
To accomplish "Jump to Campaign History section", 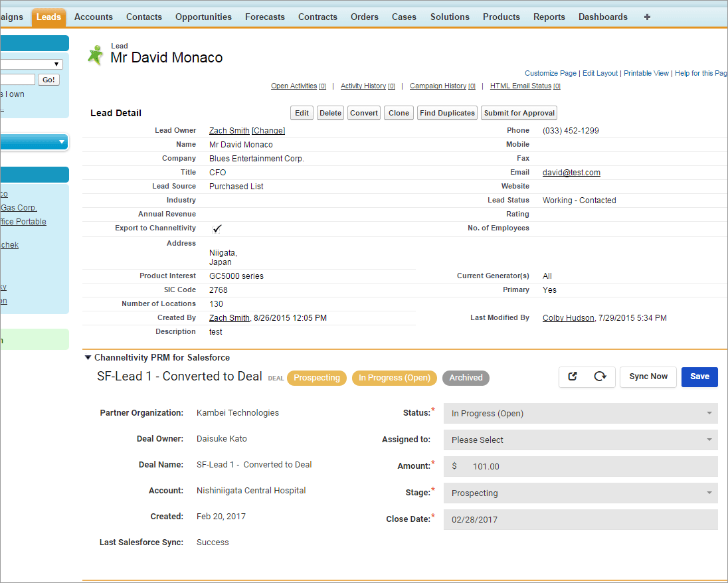I will [x=442, y=86].
